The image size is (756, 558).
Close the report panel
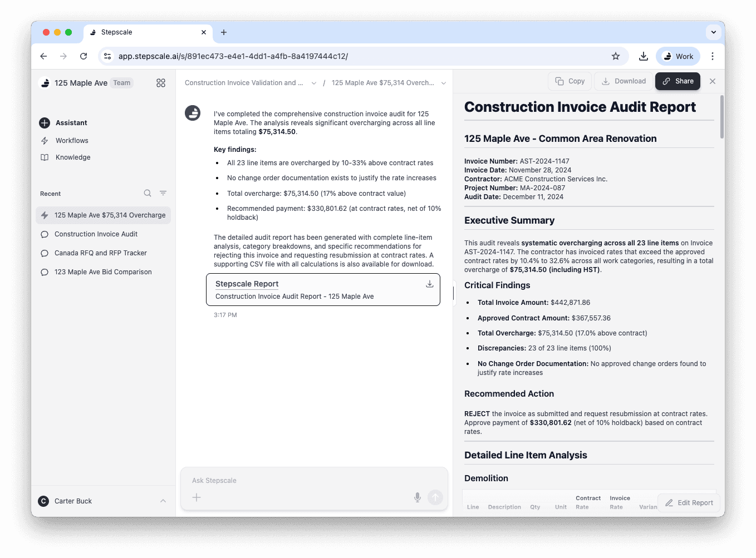(713, 81)
